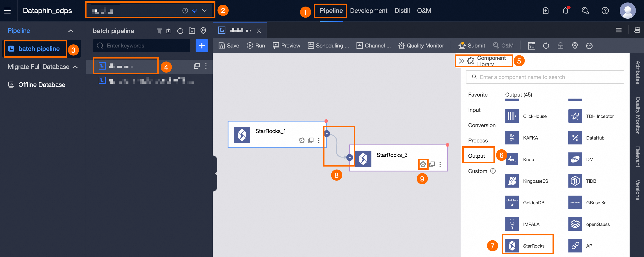Open notifications via the bell icon
Screen dimensions: 644x257
tap(566, 11)
